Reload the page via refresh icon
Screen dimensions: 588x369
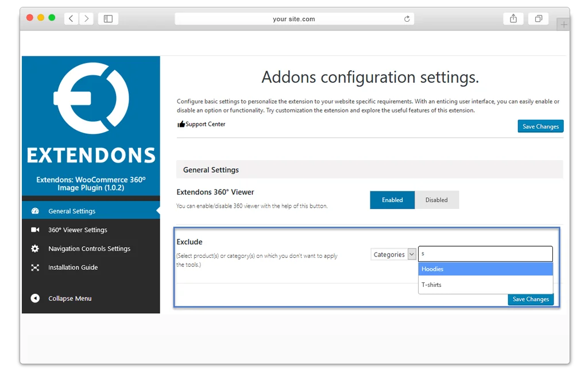407,19
